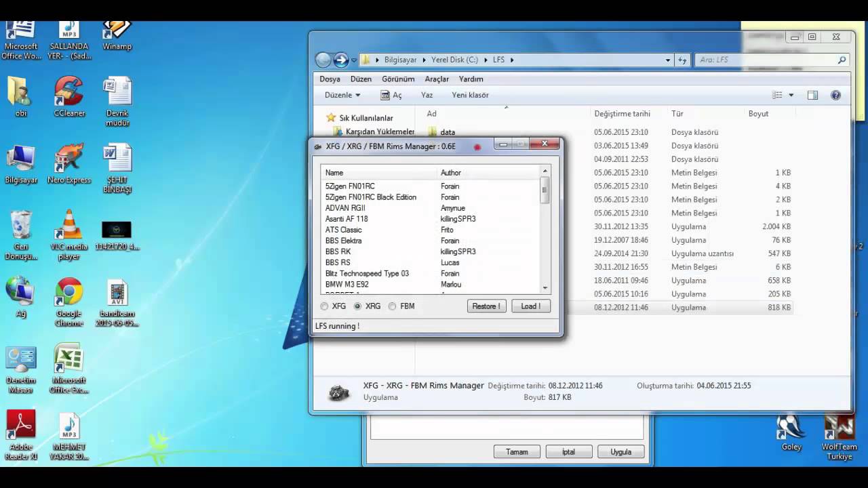This screenshot has width=868, height=488.
Task: Open the Yardım menu
Action: click(x=471, y=79)
